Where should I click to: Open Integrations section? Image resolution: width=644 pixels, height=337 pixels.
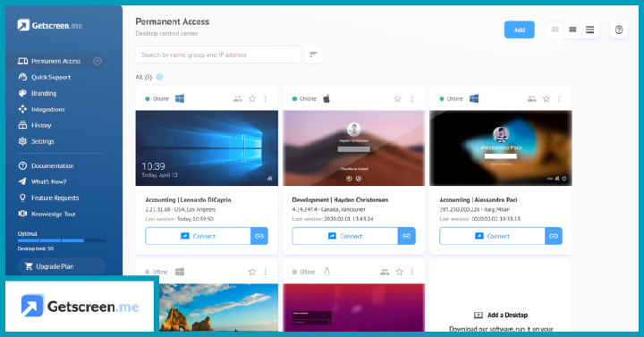(41, 109)
